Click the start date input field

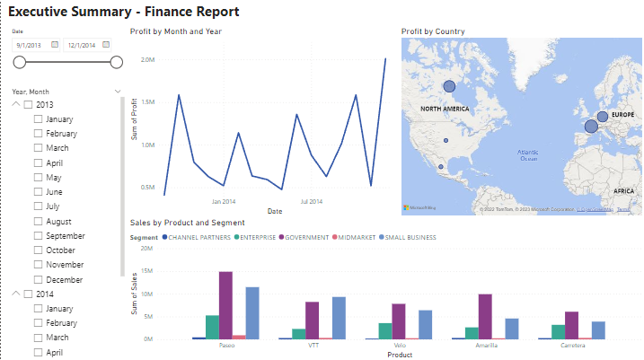coord(31,44)
